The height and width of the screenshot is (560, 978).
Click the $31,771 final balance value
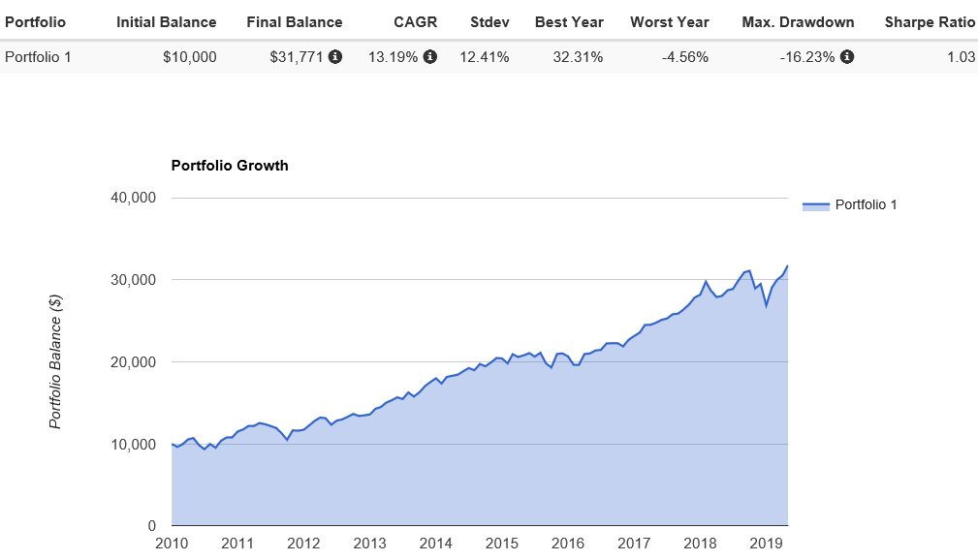(297, 57)
